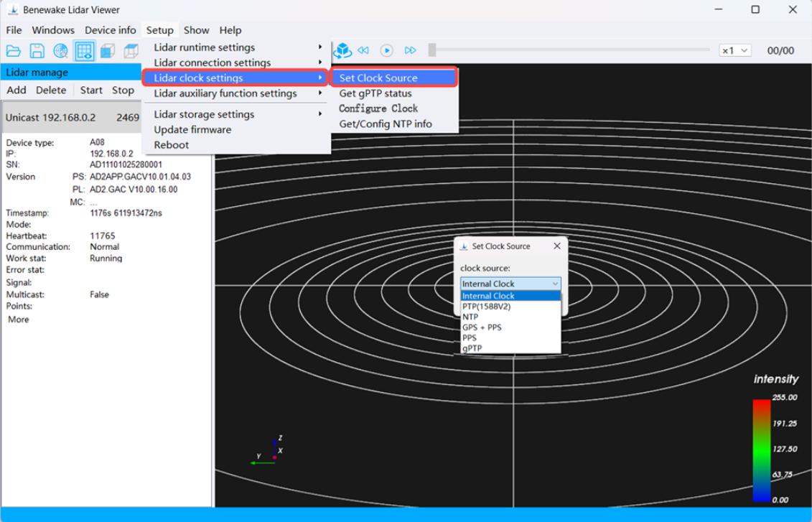Image resolution: width=812 pixels, height=522 pixels.
Task: Expand Lidar auxiliary function settings submenu
Action: click(x=236, y=93)
